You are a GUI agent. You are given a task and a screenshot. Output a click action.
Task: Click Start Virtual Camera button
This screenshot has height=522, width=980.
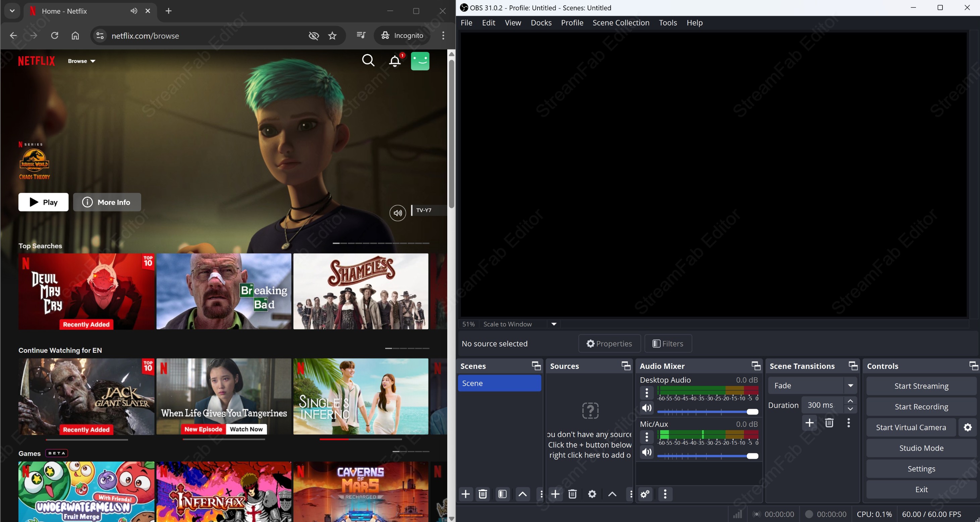(x=911, y=427)
